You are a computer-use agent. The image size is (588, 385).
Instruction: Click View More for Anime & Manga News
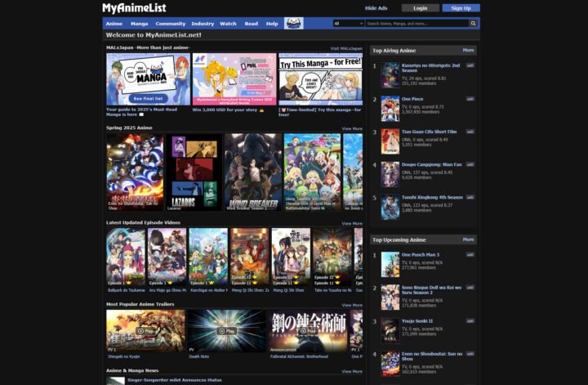point(352,371)
